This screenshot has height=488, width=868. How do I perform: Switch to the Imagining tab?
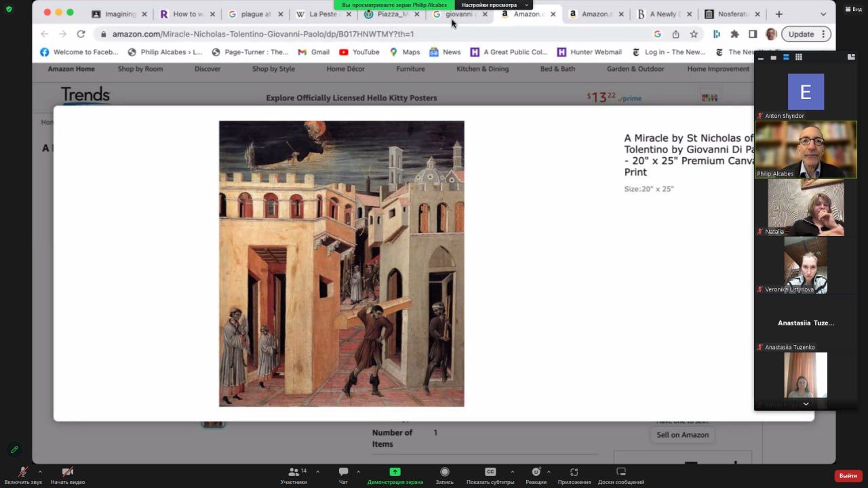point(119,14)
